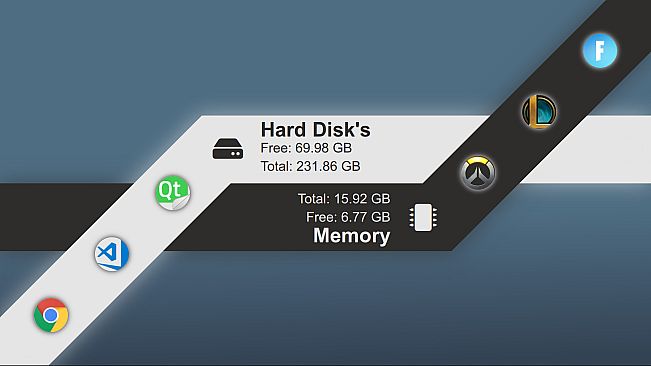Click the memory Total: 15.92 GB reading
The width and height of the screenshot is (651, 366).
(344, 199)
